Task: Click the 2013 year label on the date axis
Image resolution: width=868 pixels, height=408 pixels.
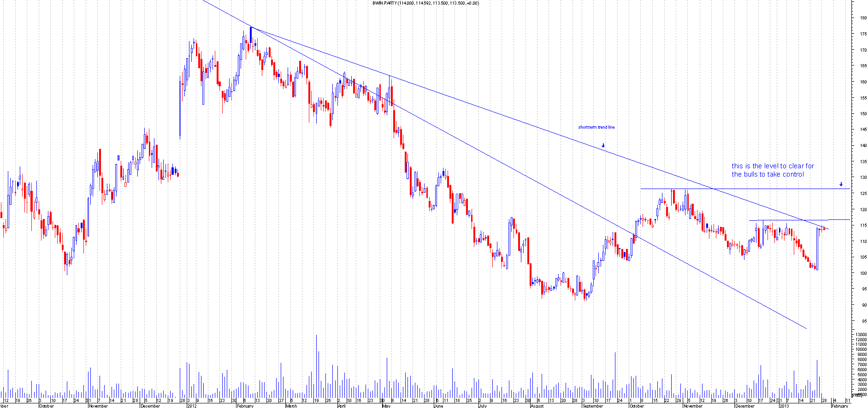Action: [x=784, y=406]
